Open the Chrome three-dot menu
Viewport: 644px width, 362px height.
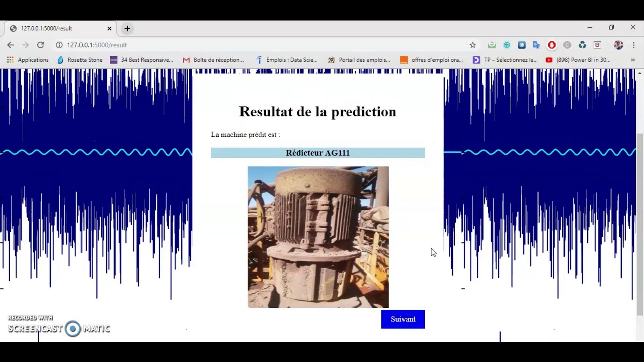pyautogui.click(x=633, y=45)
